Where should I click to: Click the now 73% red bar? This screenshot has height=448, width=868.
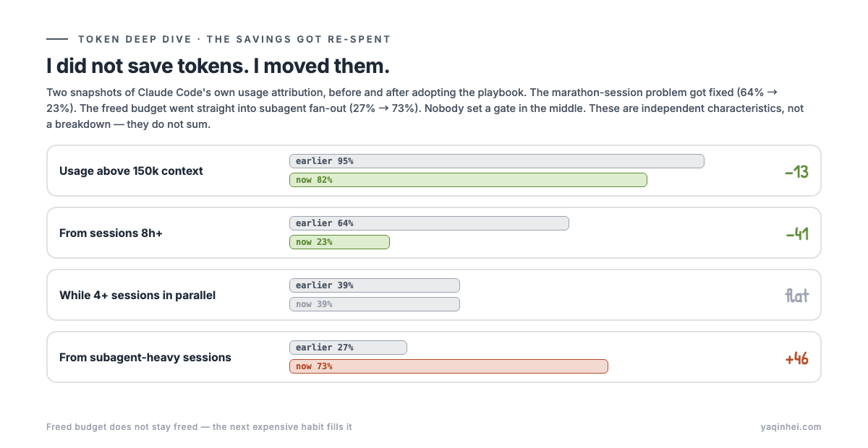coord(448,366)
